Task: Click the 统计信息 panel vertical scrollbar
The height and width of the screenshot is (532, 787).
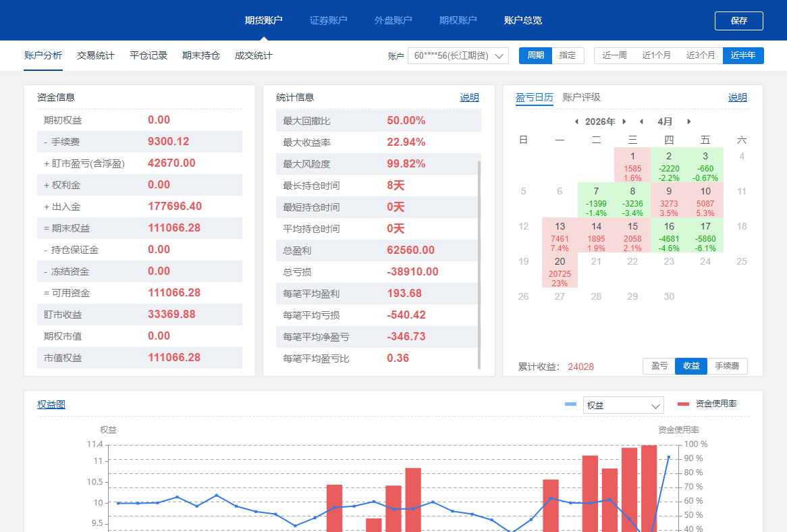Action: (x=479, y=265)
